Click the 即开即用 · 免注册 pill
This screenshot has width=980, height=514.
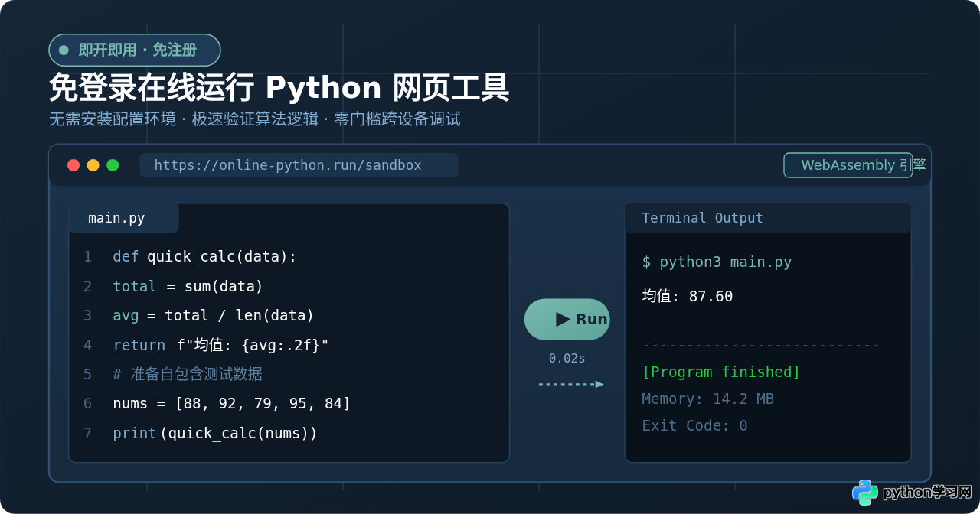[135, 50]
